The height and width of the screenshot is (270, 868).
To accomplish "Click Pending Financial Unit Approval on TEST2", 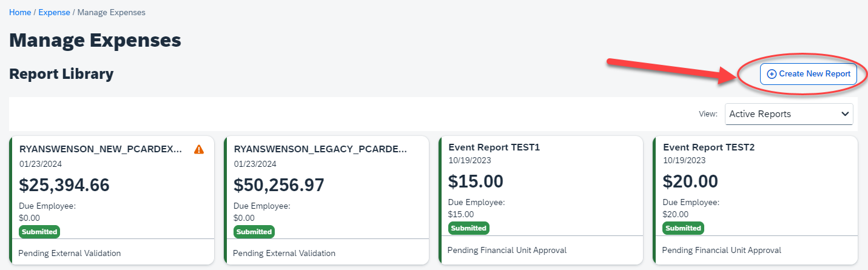I will [722, 250].
